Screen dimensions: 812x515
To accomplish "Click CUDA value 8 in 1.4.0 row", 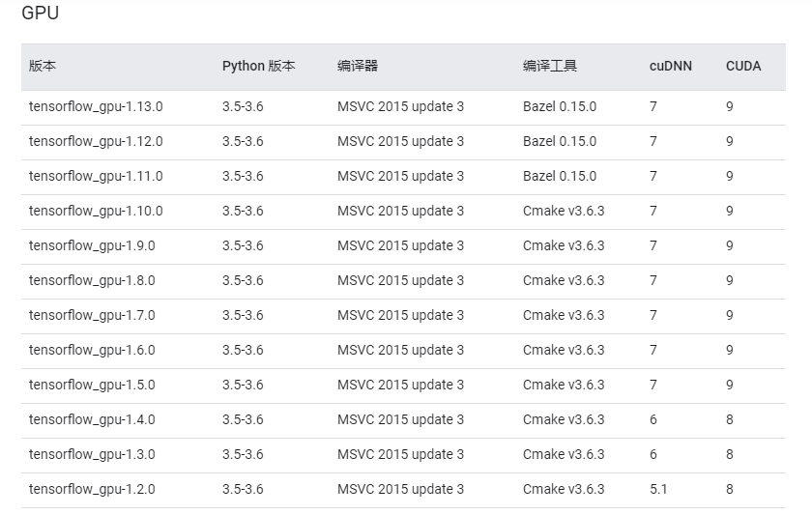I will 730,419.
